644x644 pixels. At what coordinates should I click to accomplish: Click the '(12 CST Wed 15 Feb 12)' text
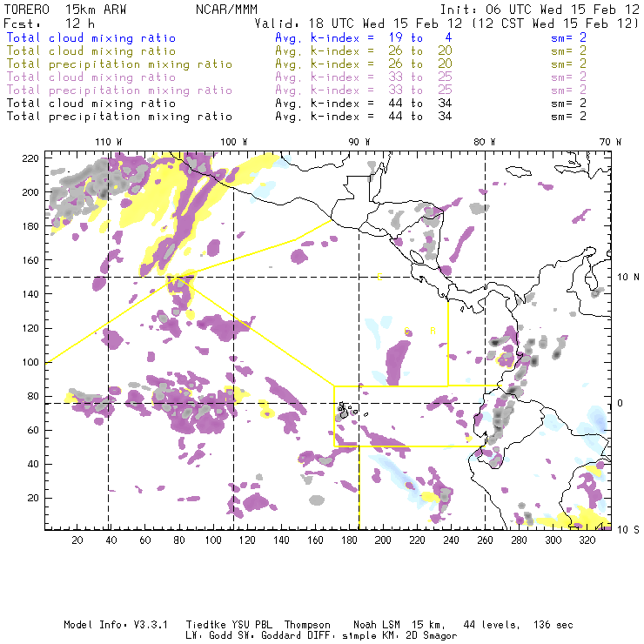point(555,23)
